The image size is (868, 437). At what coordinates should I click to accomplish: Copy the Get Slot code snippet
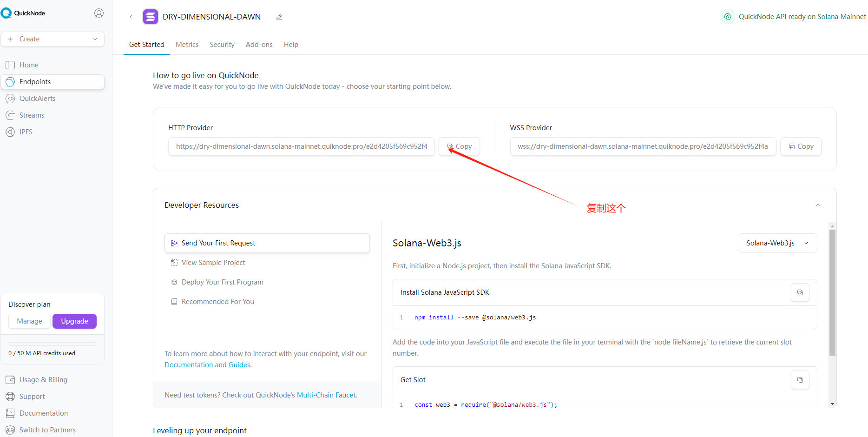point(800,380)
